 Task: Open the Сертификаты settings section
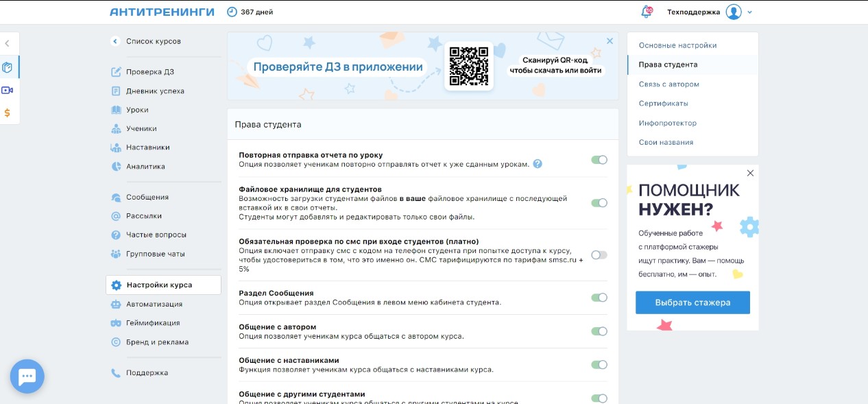(x=663, y=104)
